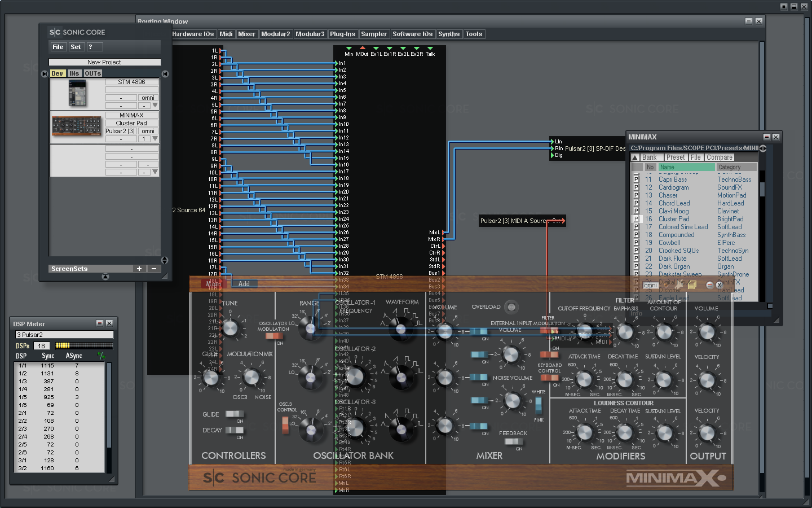Image resolution: width=812 pixels, height=508 pixels.
Task: Click the up-down scroll icon above ScreenSets
Action: (165, 260)
